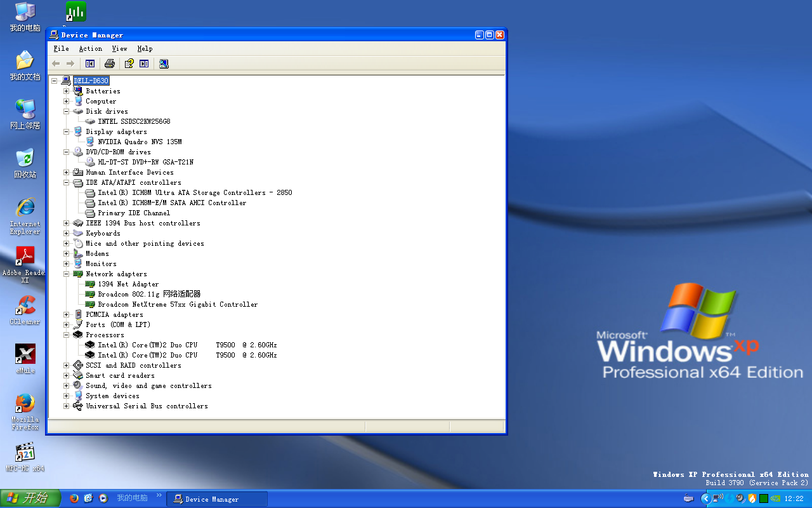This screenshot has height=508, width=812.
Task: Select Primary IDE Channel entry
Action: 134,213
